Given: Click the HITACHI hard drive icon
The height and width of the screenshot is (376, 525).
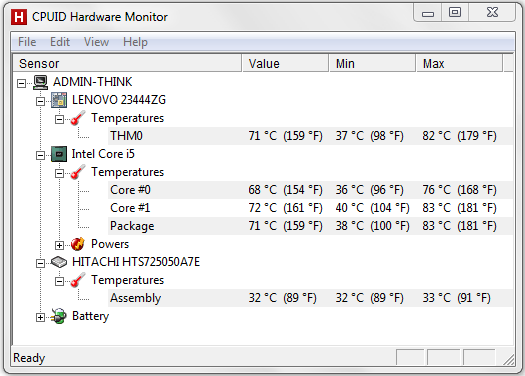Looking at the screenshot, I should 59,262.
